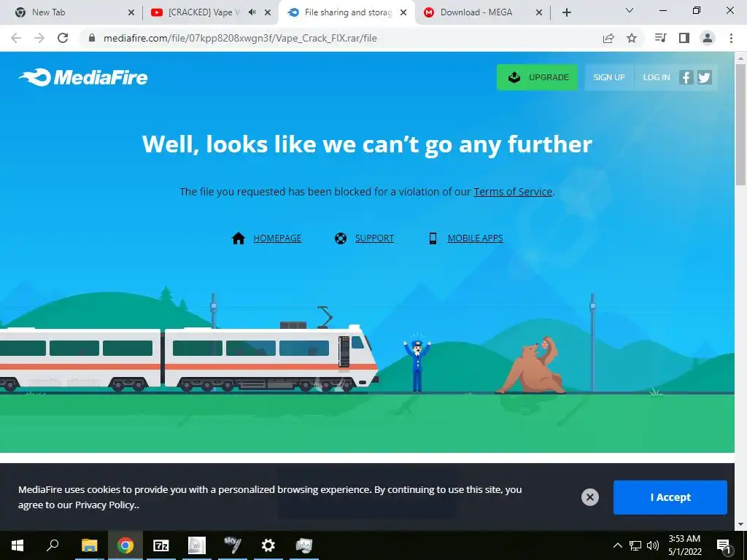Go back with the browser back arrow

pos(16,38)
